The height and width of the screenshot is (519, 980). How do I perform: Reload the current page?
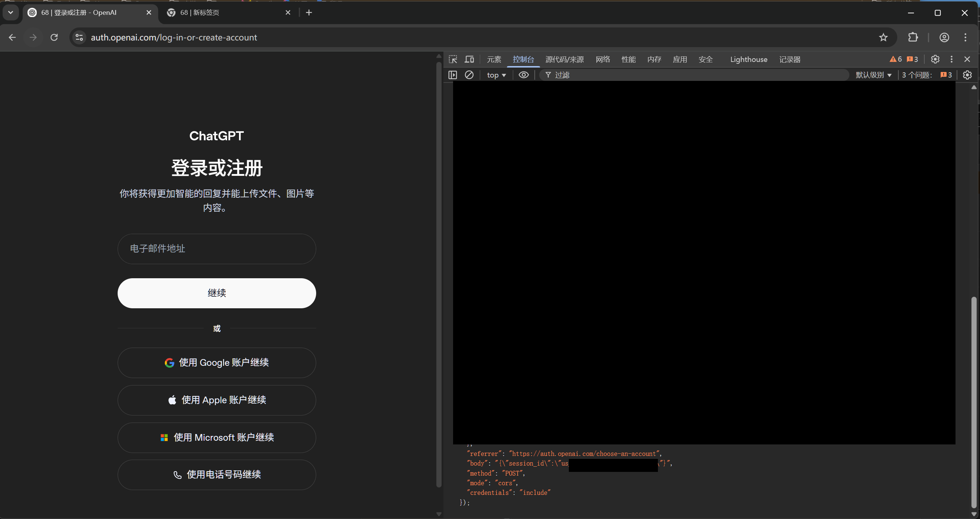coord(54,37)
